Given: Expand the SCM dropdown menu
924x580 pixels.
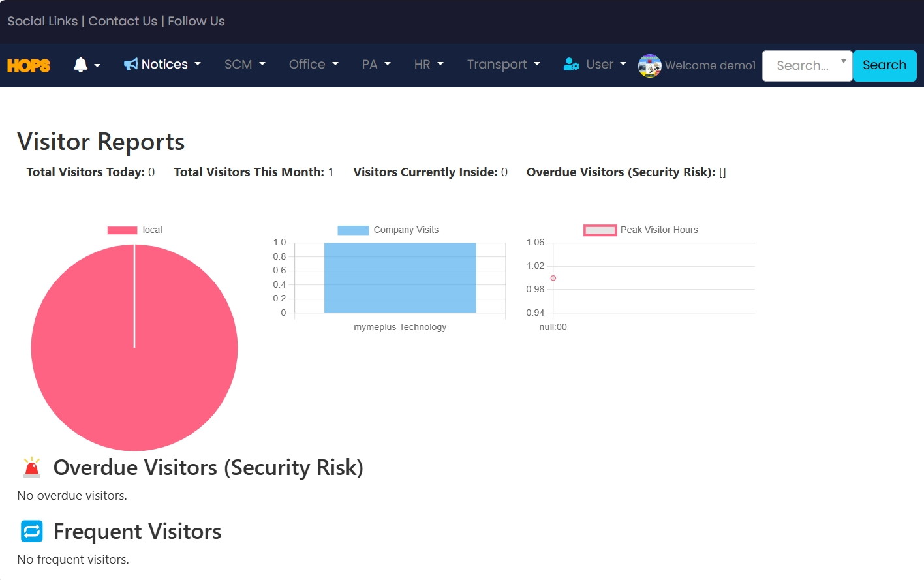Looking at the screenshot, I should 245,64.
